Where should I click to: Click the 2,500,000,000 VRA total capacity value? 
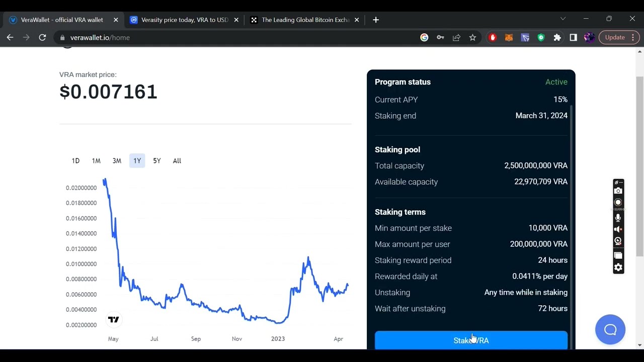536,165
